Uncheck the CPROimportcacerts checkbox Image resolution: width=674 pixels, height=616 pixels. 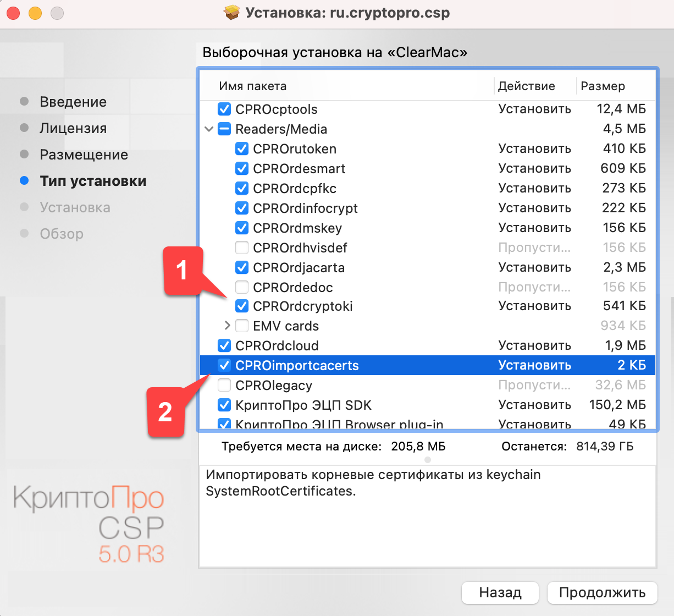pyautogui.click(x=224, y=365)
